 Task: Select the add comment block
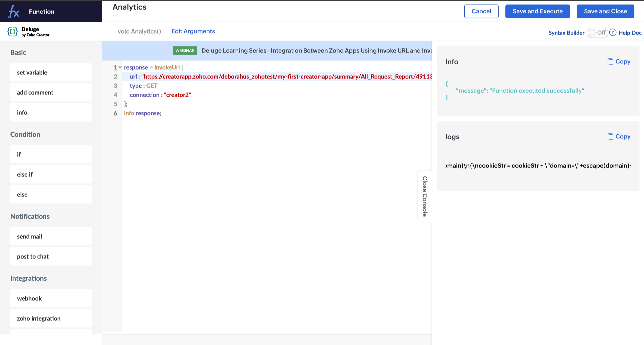point(51,92)
